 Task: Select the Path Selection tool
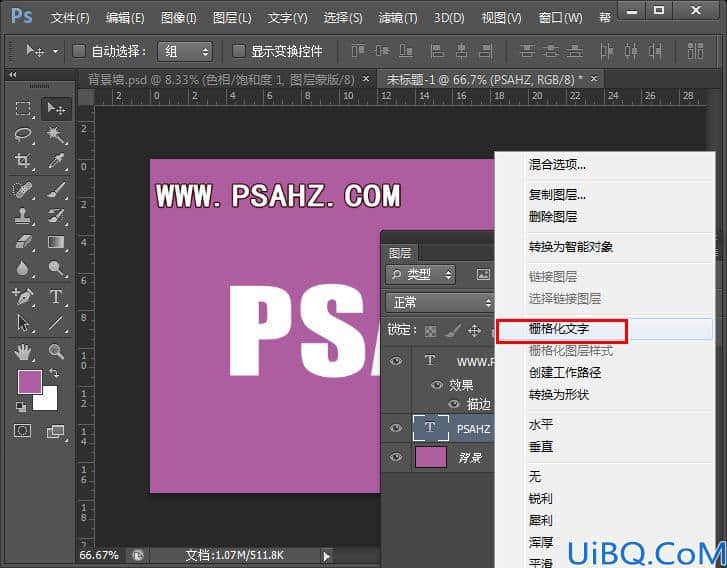[x=23, y=323]
